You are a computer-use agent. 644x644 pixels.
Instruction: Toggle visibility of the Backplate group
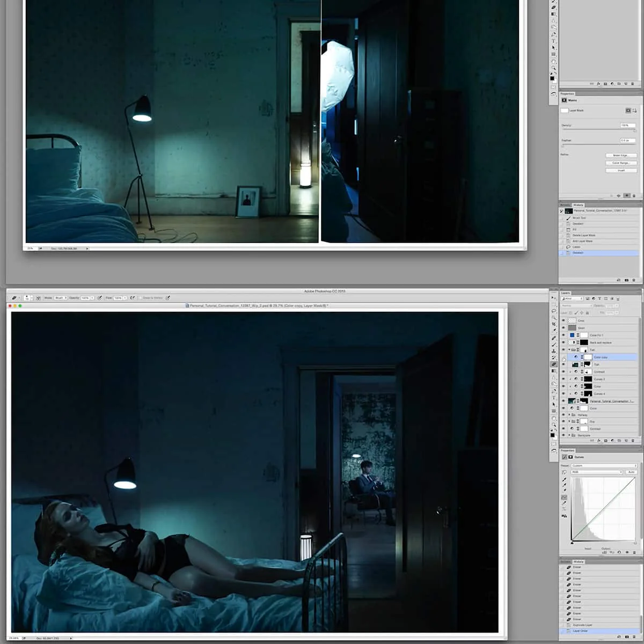pyautogui.click(x=563, y=435)
